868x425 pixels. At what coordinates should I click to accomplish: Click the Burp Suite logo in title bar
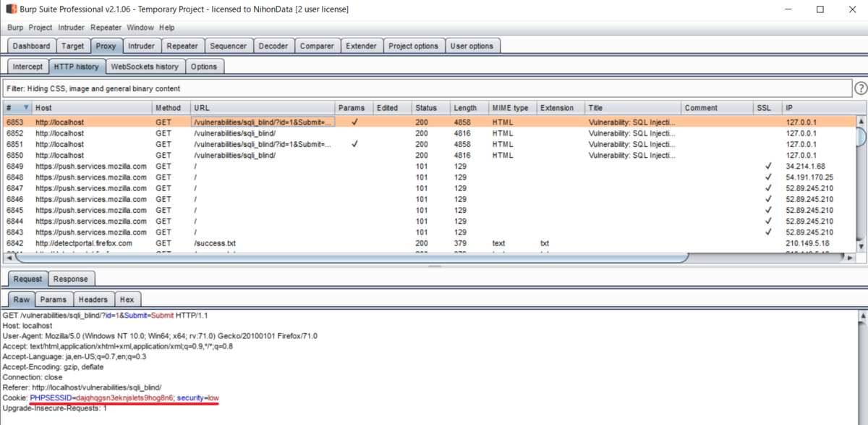coord(12,9)
